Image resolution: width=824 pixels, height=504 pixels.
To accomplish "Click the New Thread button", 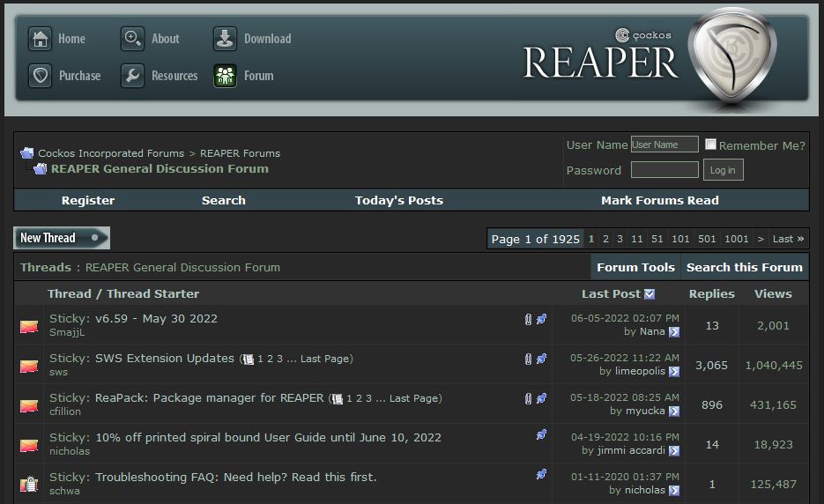I will tap(62, 238).
